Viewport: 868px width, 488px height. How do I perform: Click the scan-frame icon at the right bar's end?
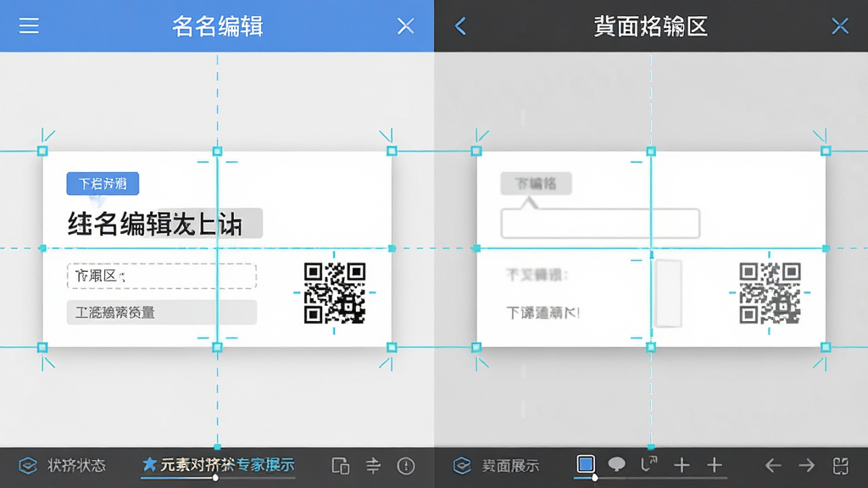tap(840, 465)
